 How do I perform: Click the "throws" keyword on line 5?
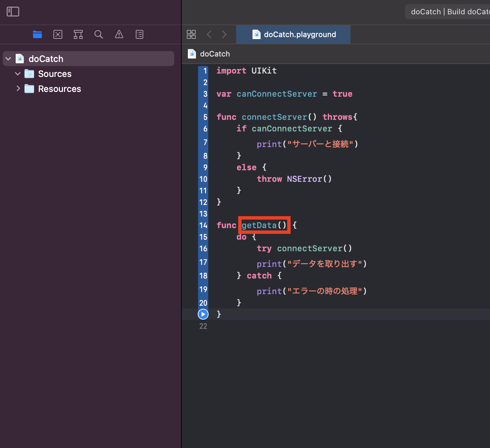click(x=338, y=117)
